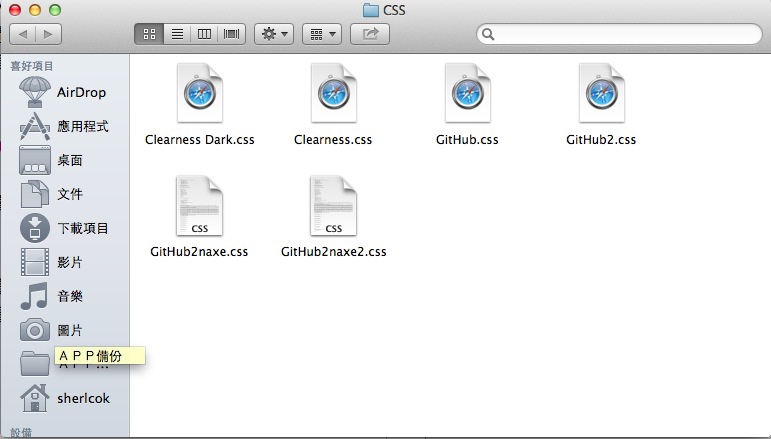The height and width of the screenshot is (439, 771).
Task: Click the CSS folder title icon
Action: [370, 10]
